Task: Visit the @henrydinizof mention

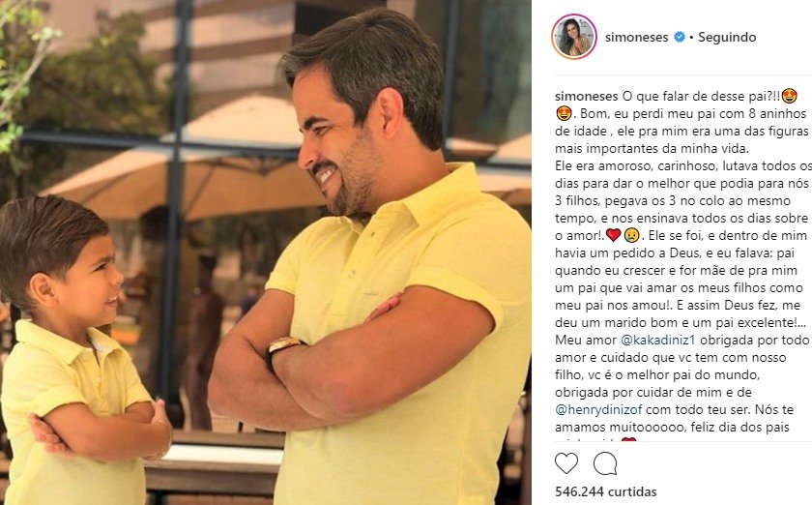Action: coord(598,409)
